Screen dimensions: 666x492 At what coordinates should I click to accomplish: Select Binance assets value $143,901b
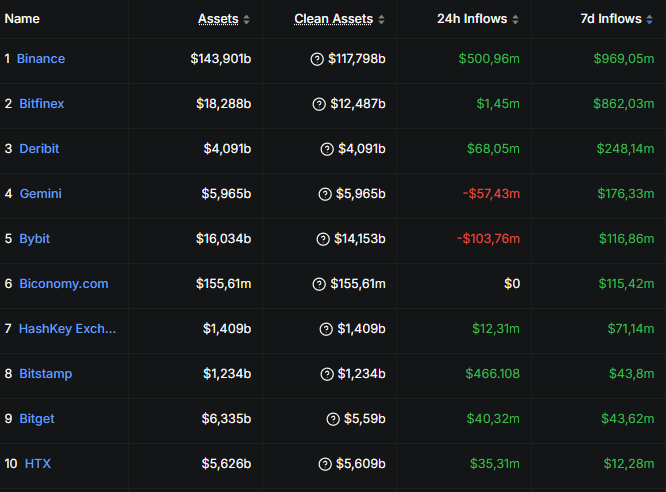tap(221, 59)
